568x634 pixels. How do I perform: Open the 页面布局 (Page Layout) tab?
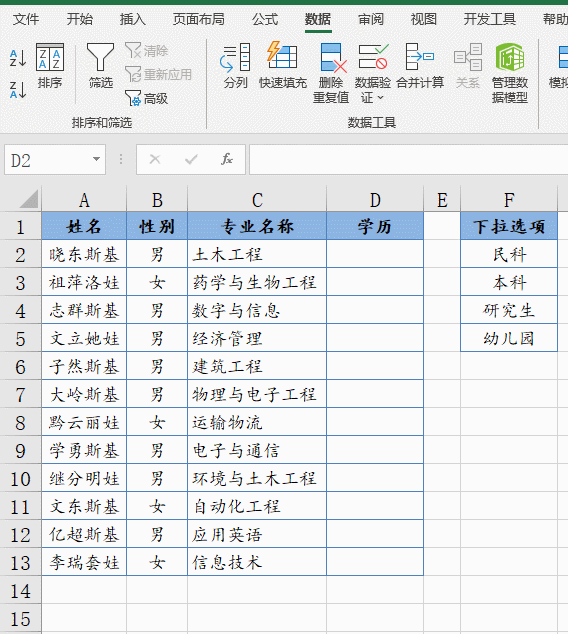tap(198, 19)
